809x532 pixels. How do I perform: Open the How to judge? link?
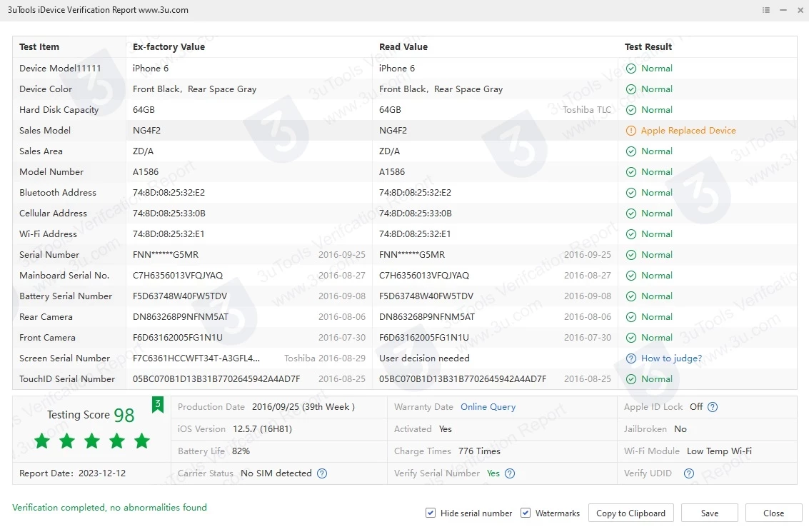click(x=671, y=358)
